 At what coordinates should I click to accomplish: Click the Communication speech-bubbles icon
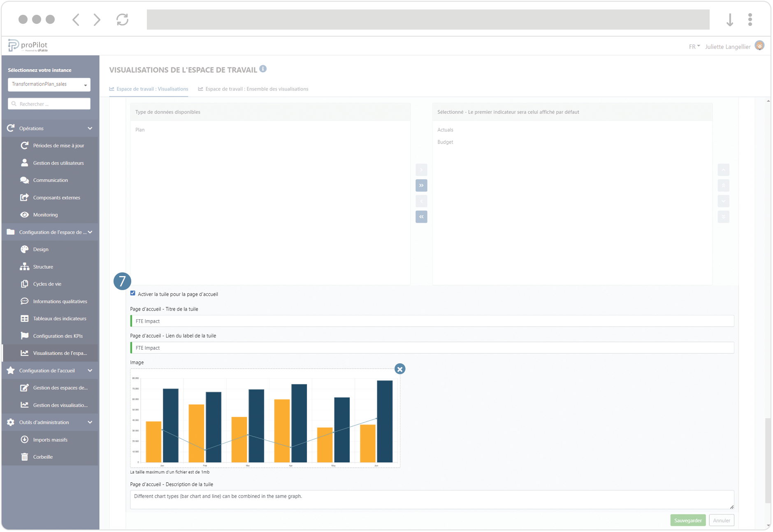(25, 180)
